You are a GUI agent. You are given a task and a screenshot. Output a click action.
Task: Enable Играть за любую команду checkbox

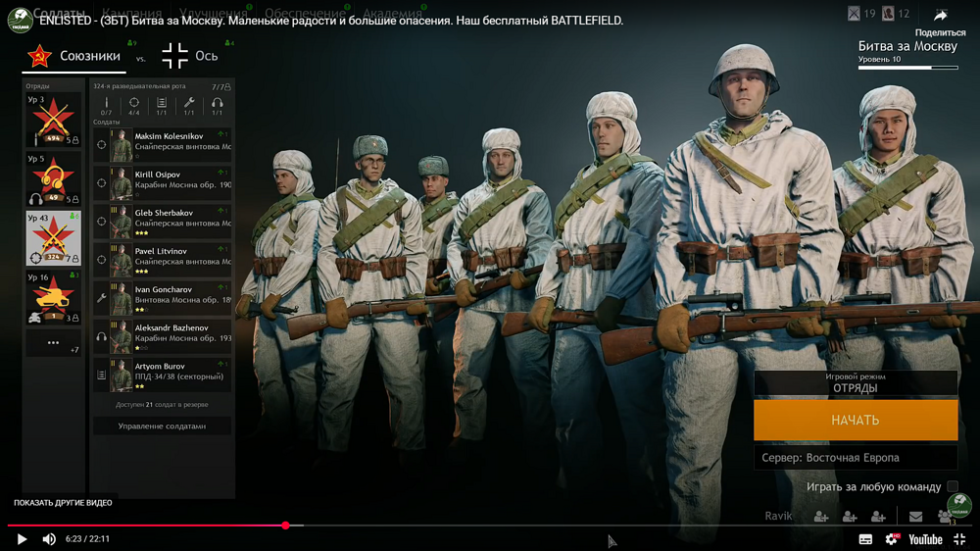click(x=952, y=486)
